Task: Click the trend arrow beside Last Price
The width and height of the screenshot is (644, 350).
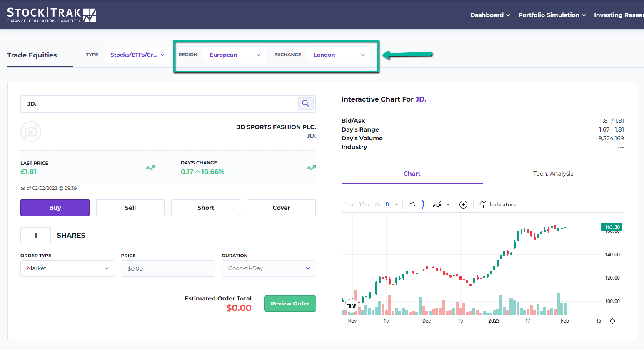Action: pyautogui.click(x=150, y=168)
